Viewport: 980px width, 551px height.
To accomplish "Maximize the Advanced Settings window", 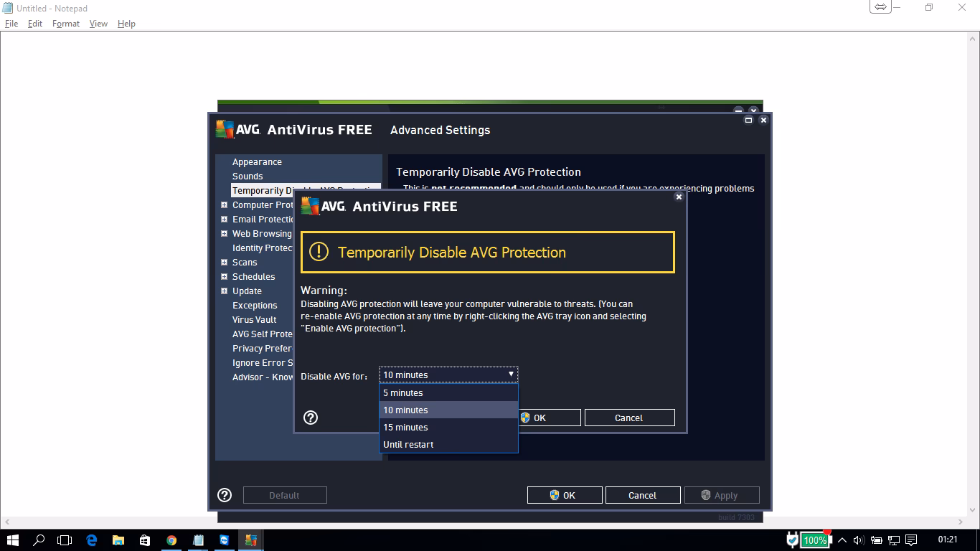I will pos(748,120).
